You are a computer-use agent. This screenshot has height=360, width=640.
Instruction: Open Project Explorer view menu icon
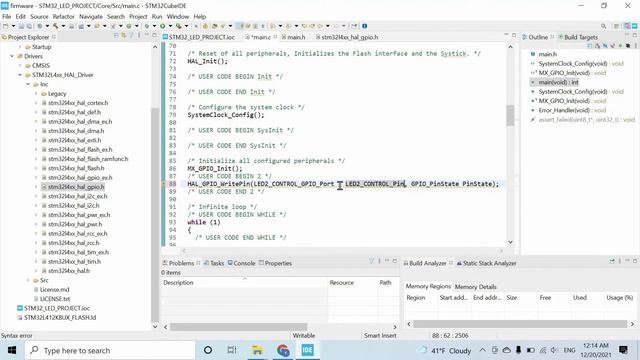pyautogui.click(x=138, y=36)
